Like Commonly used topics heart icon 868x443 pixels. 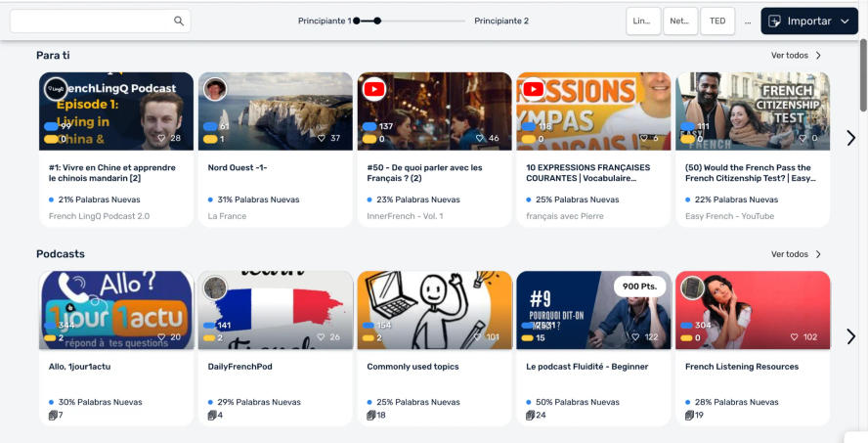(x=477, y=336)
